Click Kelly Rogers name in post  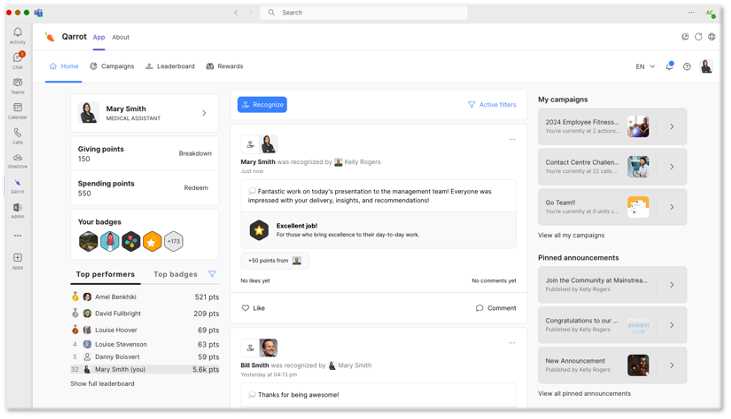pyautogui.click(x=362, y=162)
